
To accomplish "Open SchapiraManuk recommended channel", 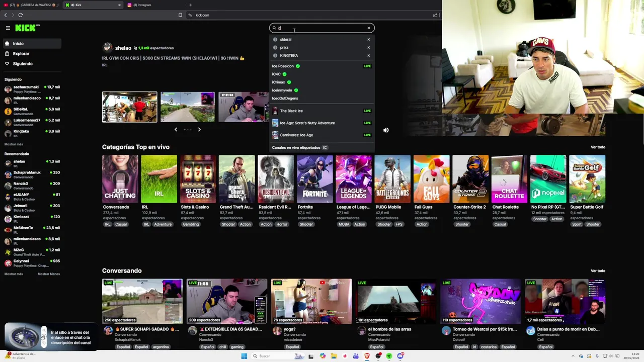I will point(32,174).
